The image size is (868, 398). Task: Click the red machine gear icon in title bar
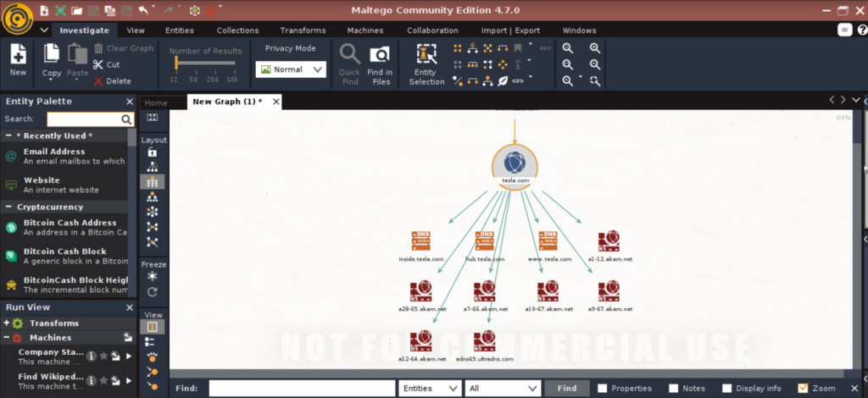[x=210, y=10]
